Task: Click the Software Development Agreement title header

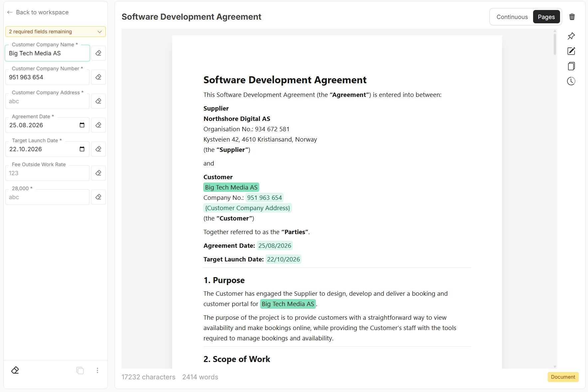Action: click(x=191, y=17)
